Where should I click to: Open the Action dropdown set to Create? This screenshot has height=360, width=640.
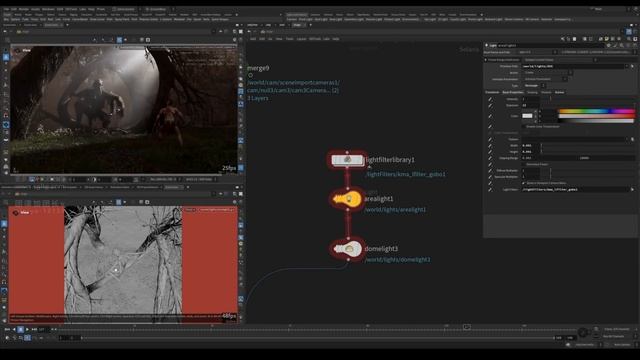pyautogui.click(x=547, y=73)
